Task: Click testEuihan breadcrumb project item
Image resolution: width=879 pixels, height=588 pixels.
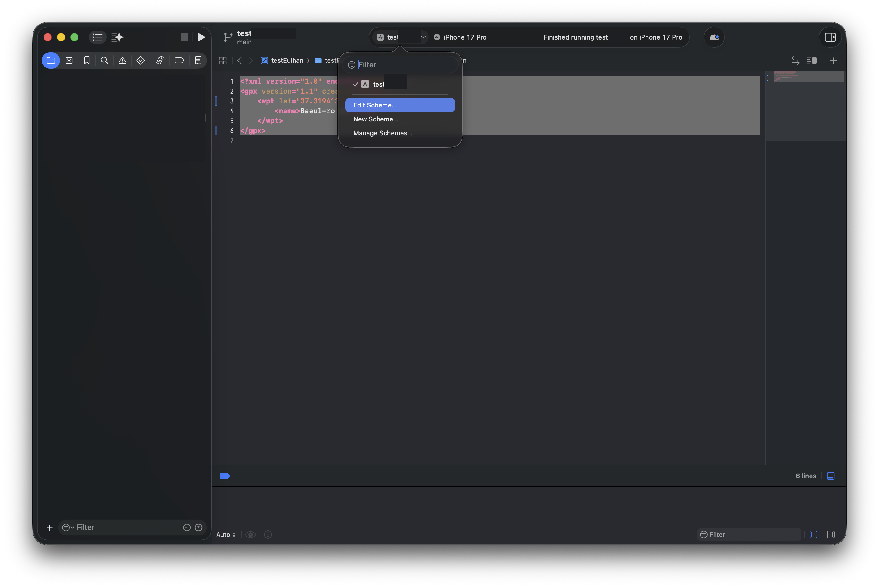Action: 282,60
